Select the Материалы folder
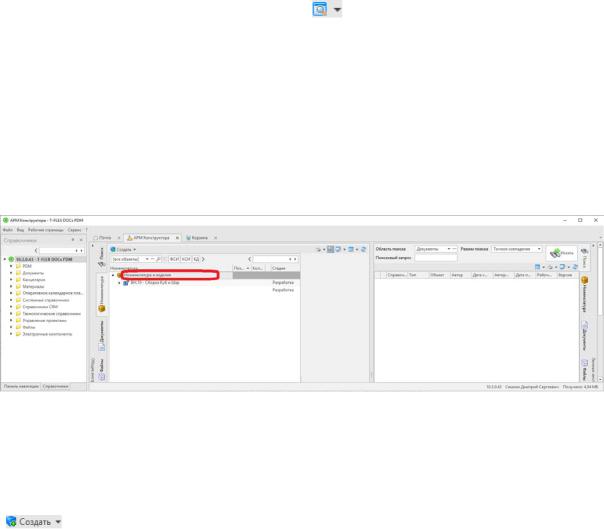 [x=33, y=286]
